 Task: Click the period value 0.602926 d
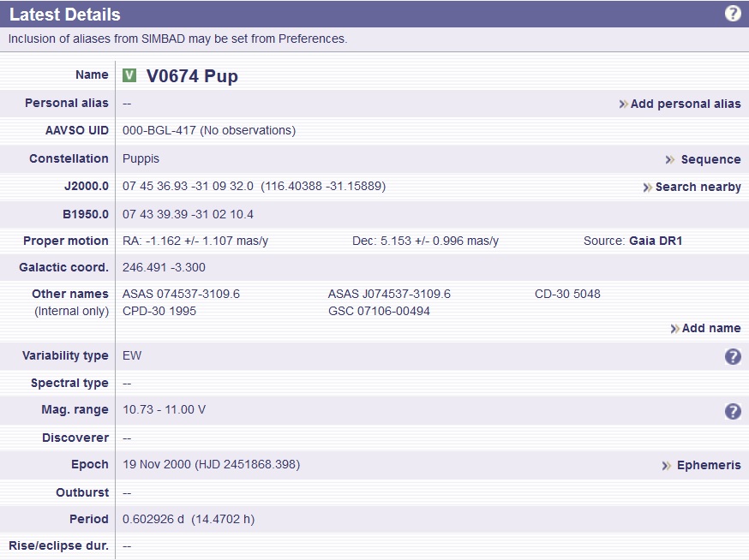[153, 519]
